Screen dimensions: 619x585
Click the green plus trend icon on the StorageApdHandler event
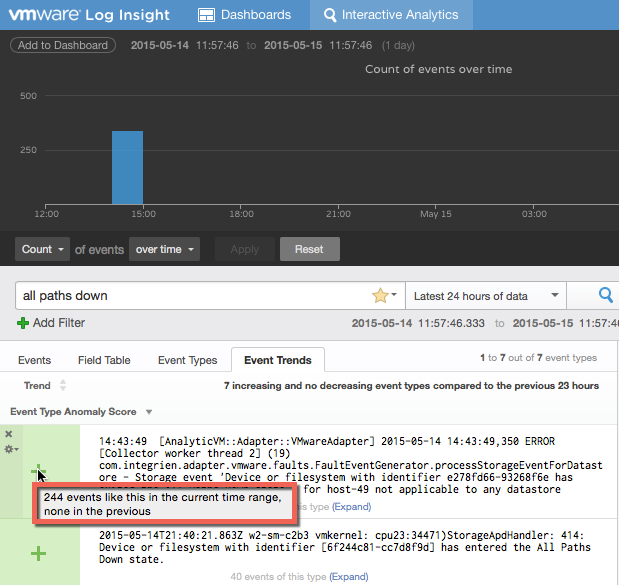[38, 553]
